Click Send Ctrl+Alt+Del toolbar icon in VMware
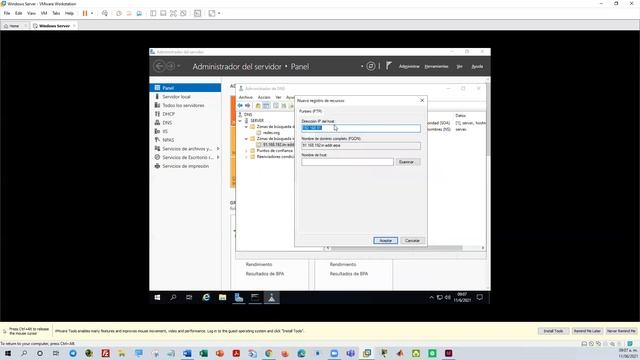640x360 pixels. 105,13
